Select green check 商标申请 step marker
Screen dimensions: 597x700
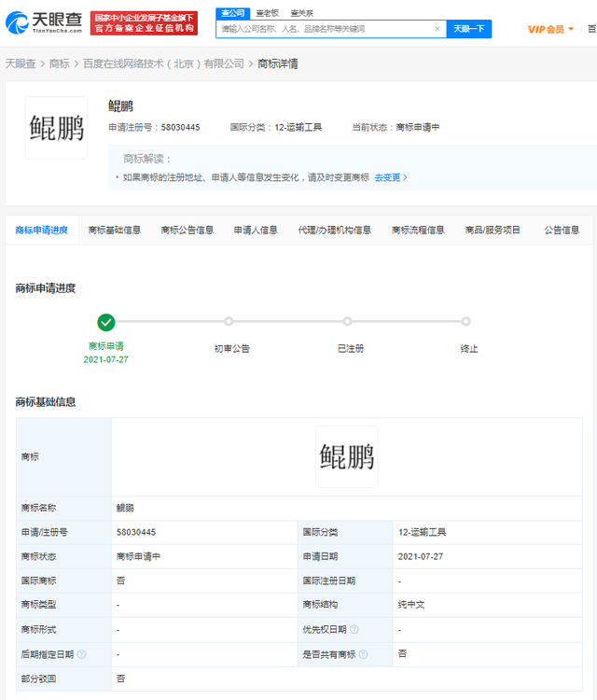pos(106,322)
